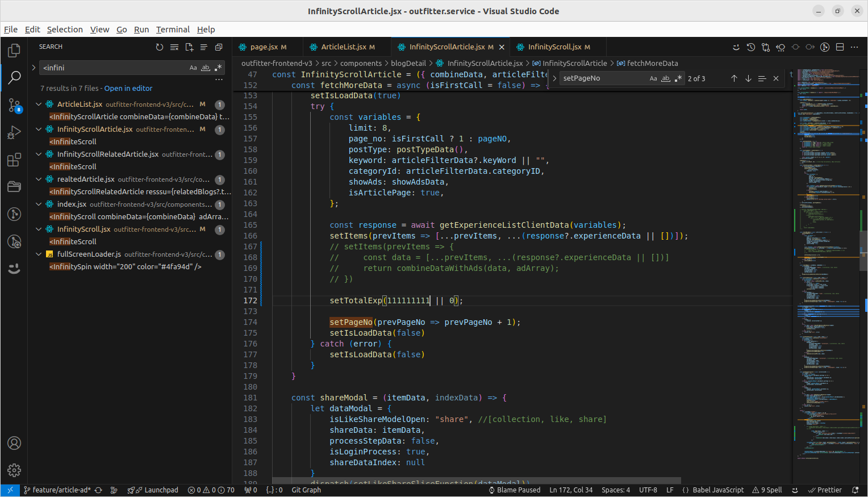
Task: Select Ln 172, Col 34 in status bar
Action: pos(571,490)
